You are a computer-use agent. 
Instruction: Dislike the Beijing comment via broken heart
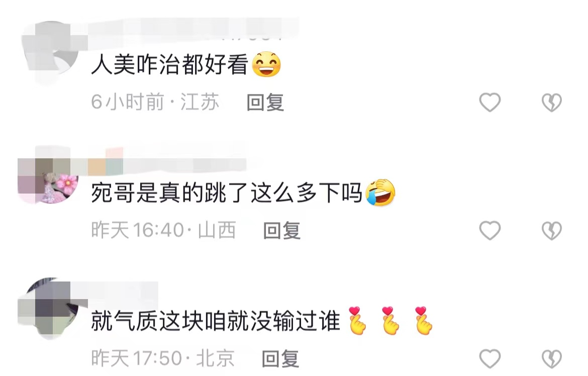pyautogui.click(x=552, y=359)
